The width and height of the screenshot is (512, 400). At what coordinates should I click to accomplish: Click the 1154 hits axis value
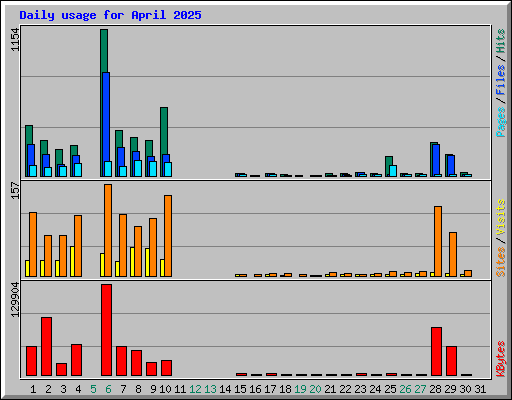15,39
